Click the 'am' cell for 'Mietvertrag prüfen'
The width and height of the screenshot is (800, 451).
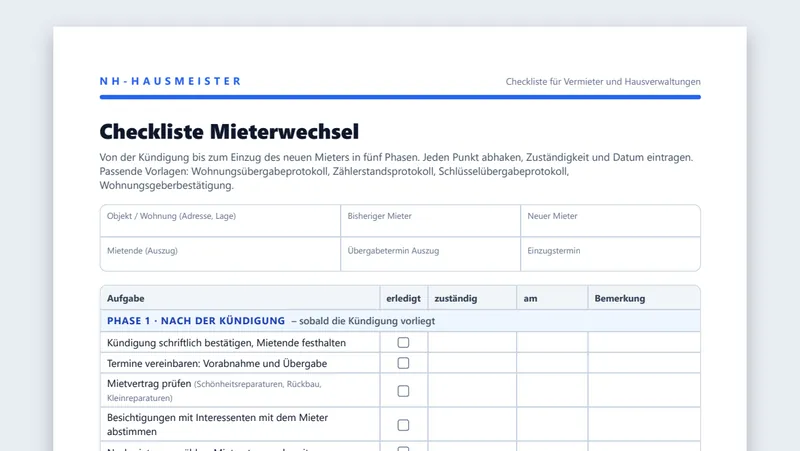click(x=553, y=390)
